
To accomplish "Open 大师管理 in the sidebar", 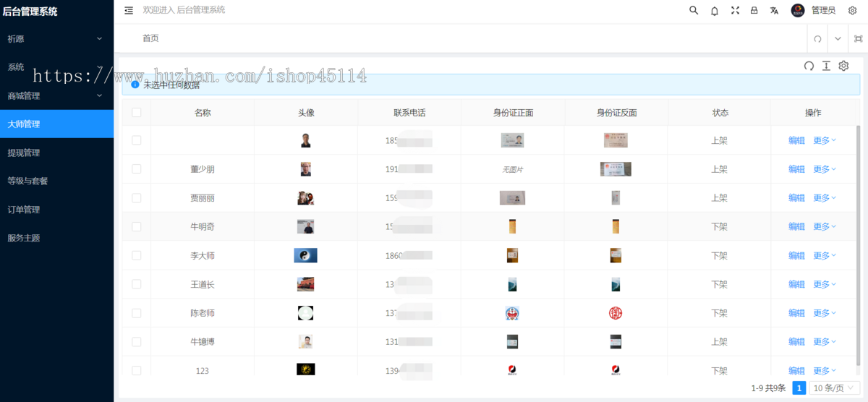I will 56,124.
